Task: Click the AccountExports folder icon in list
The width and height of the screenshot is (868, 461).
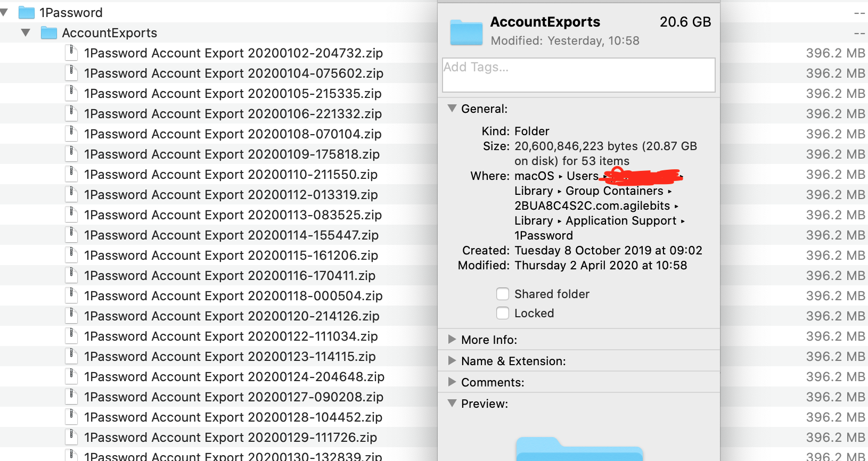Action: click(49, 33)
